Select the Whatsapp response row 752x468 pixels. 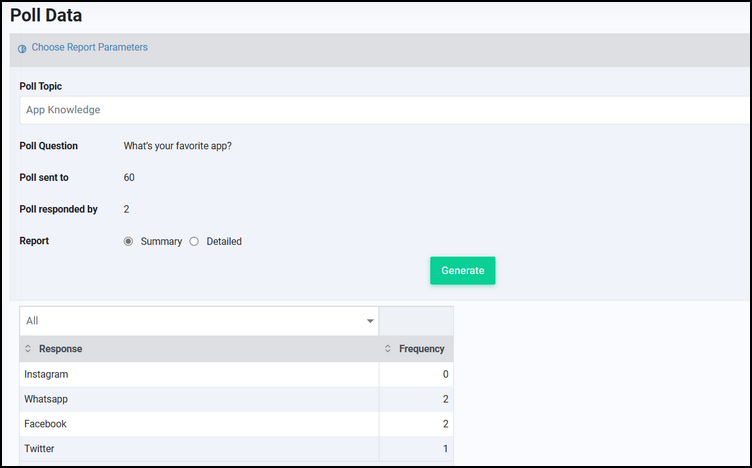coord(236,399)
